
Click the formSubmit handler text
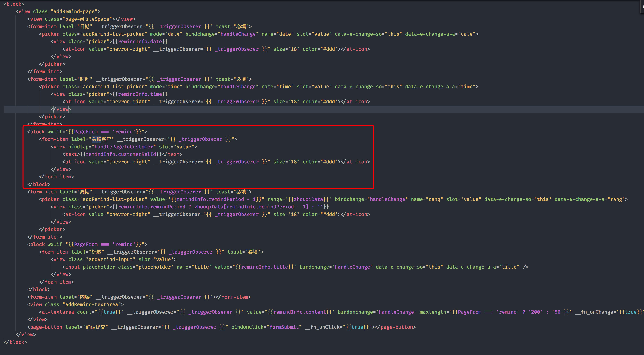coord(284,327)
